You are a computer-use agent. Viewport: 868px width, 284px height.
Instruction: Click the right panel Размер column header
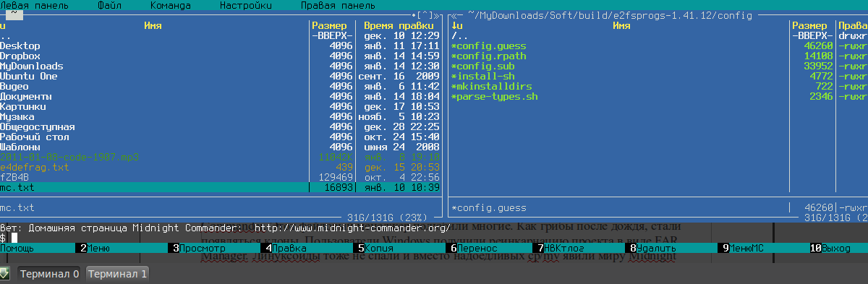pos(810,25)
